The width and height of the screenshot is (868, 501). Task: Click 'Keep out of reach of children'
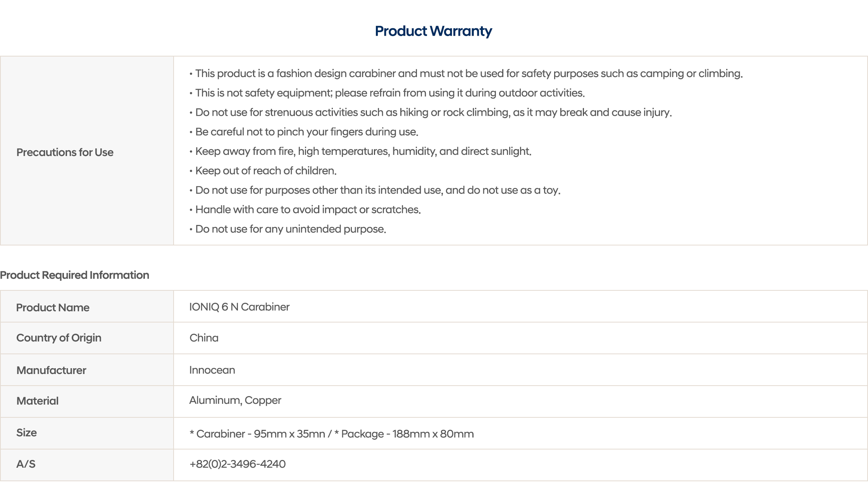[x=265, y=171]
